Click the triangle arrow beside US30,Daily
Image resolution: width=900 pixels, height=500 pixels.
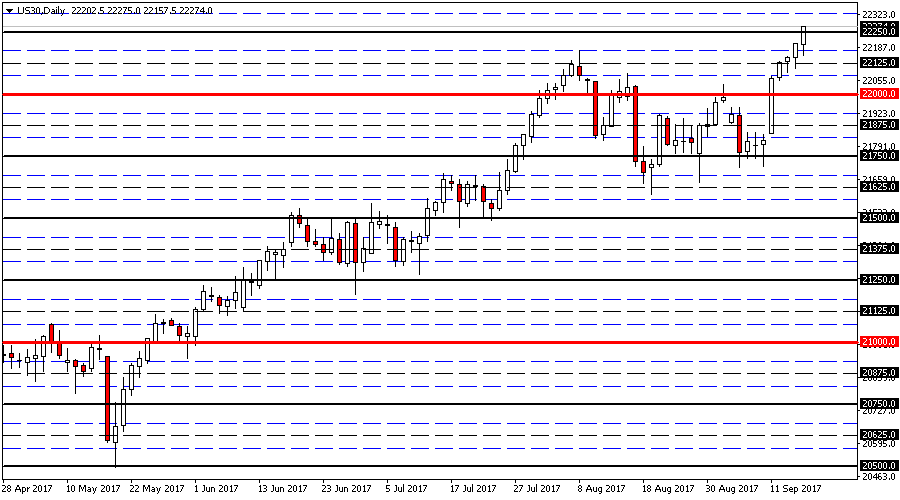click(x=7, y=10)
